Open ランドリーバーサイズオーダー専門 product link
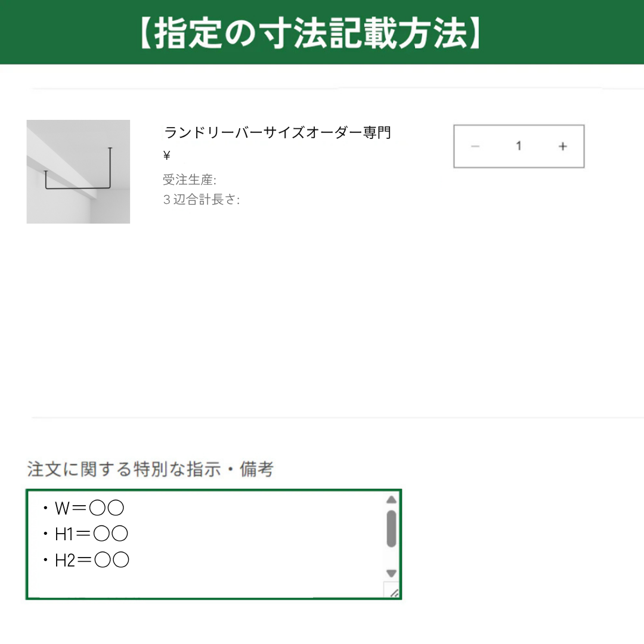Viewport: 644px width, 644px height. pyautogui.click(x=277, y=132)
